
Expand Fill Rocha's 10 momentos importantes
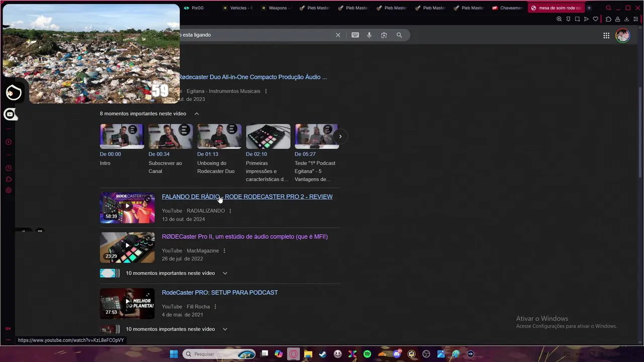click(225, 329)
